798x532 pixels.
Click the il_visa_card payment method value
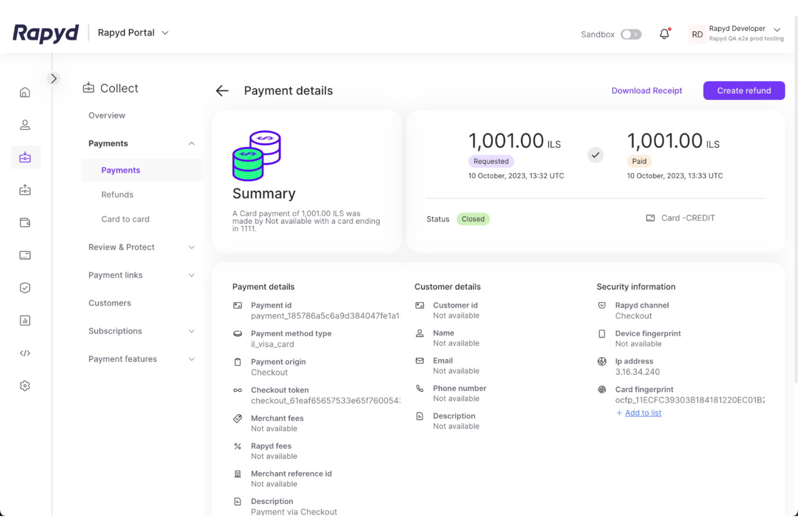272,344
